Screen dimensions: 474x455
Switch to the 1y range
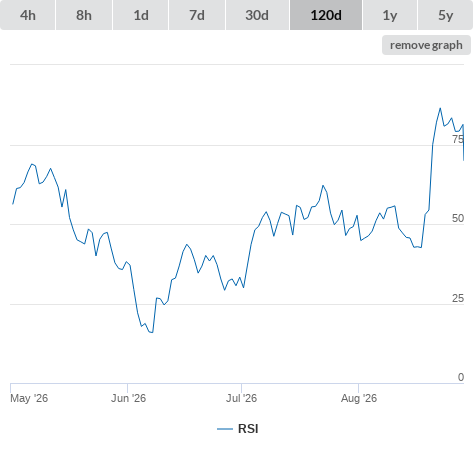click(390, 15)
